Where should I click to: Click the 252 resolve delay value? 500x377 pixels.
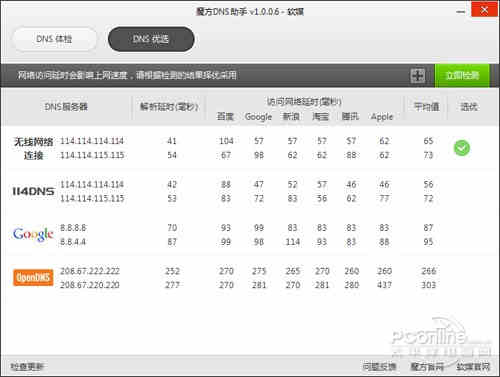(x=172, y=271)
